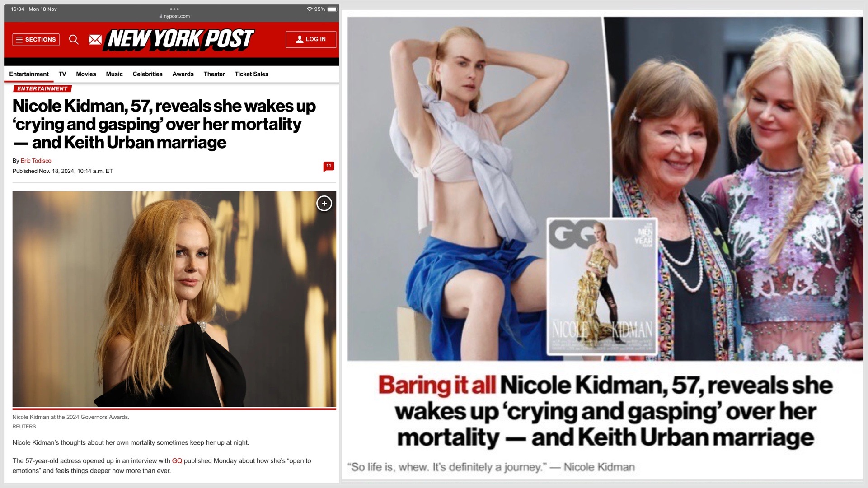868x488 pixels.
Task: Open the Ticket Sales tab
Action: coord(251,74)
